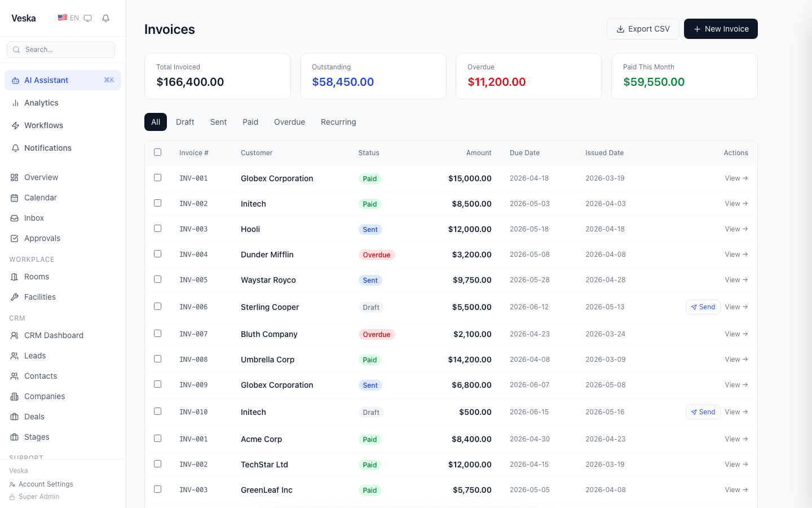Open Analytics from the sidebar
Viewport: 812px width, 508px height.
click(63, 103)
